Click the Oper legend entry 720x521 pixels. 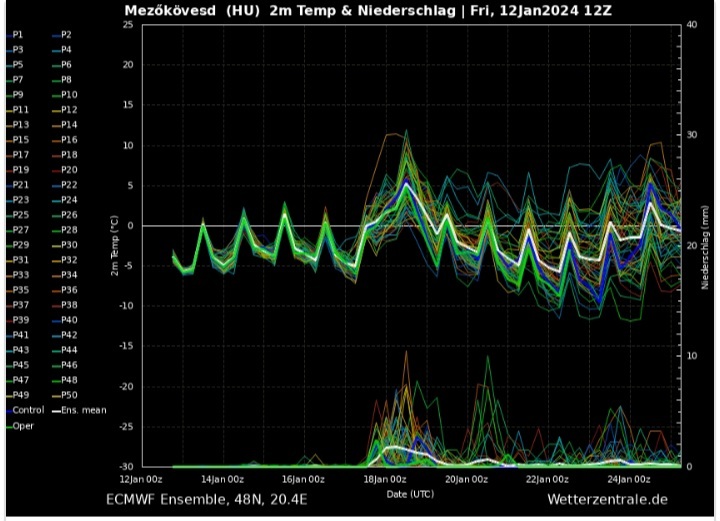[x=22, y=425]
